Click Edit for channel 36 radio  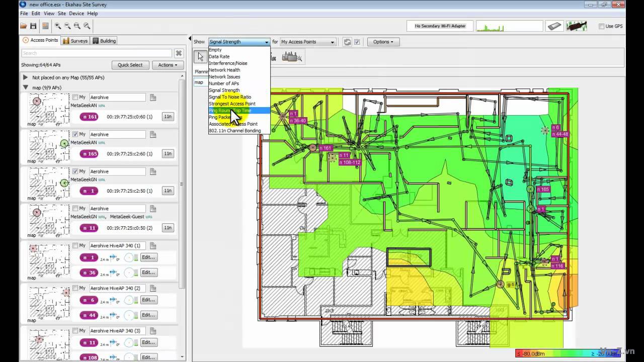point(148,273)
